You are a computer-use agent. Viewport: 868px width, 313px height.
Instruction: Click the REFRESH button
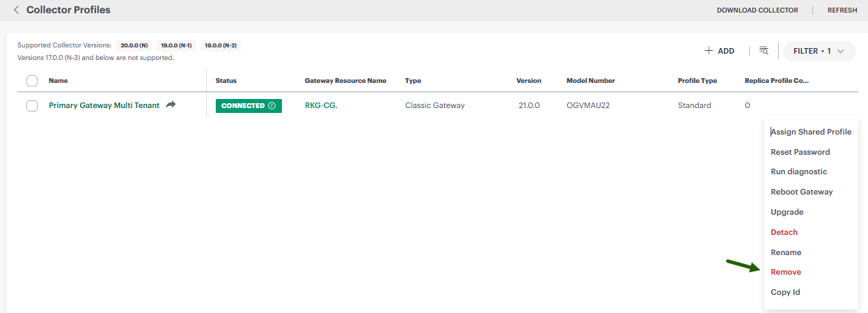(842, 10)
